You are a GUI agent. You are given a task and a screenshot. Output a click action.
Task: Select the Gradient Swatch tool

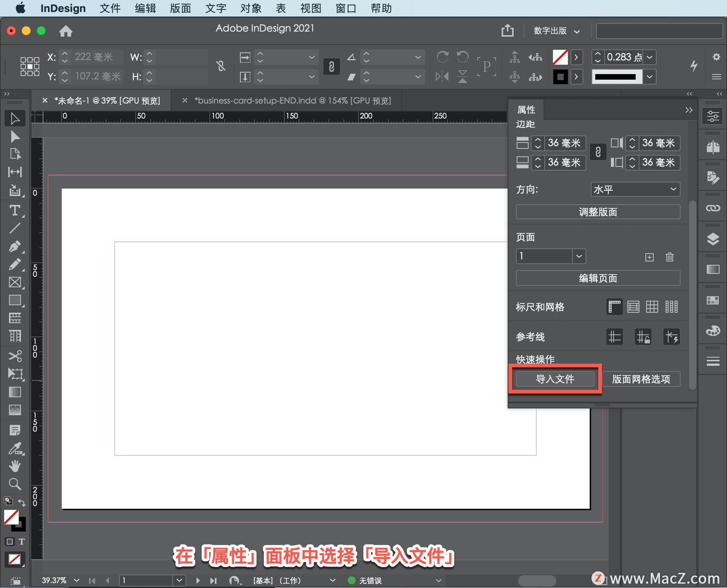(x=15, y=392)
